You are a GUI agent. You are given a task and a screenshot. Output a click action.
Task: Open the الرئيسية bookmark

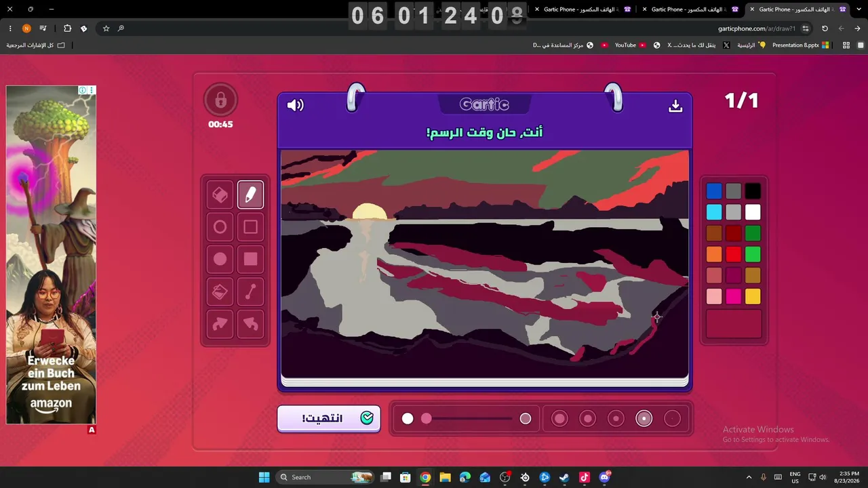752,45
